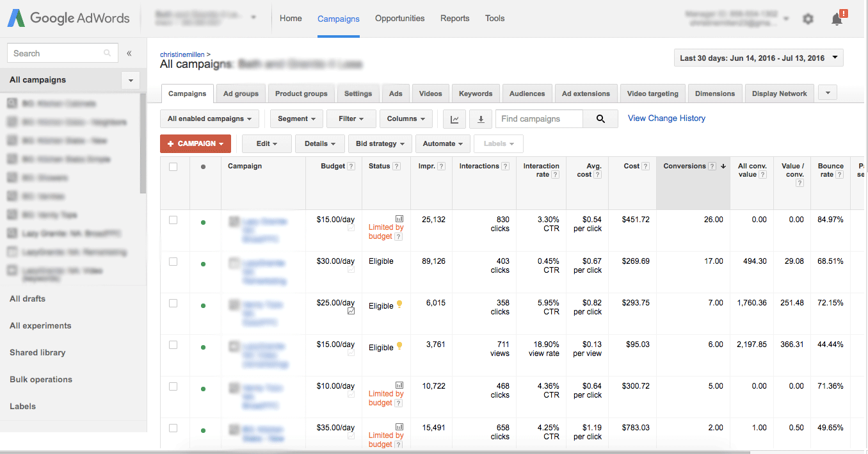Switch to the Keywords tab
Screen dimensions: 868x454
point(475,93)
